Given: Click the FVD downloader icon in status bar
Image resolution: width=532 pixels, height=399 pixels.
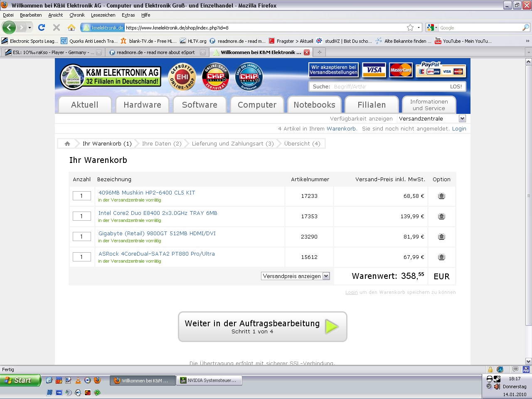Looking at the screenshot, I should point(526,369).
